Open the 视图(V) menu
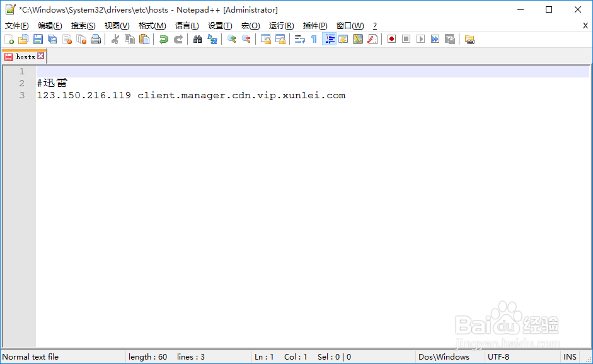 pyautogui.click(x=117, y=26)
